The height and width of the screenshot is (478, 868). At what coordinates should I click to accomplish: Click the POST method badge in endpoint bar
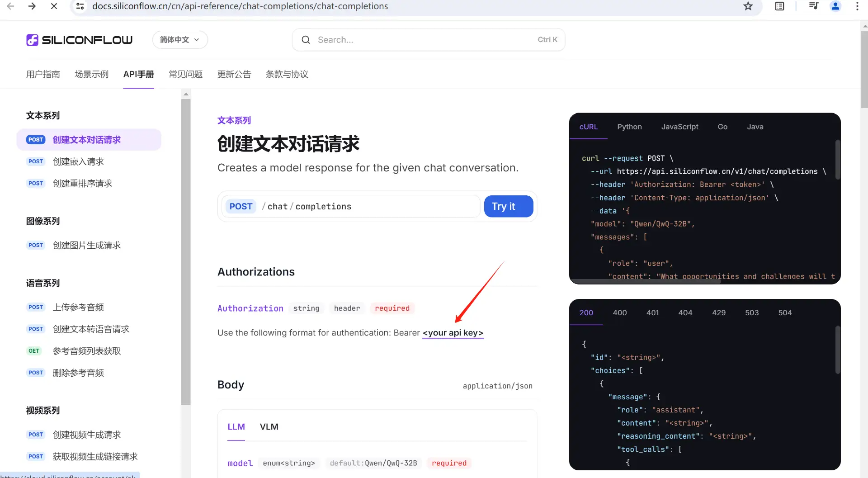coord(241,206)
